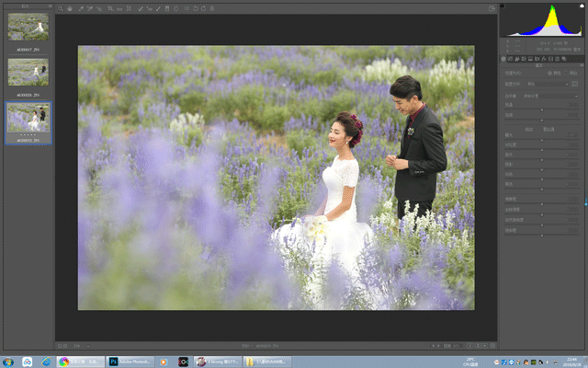Select the Crop tool
Screen dimensions: 588x368
110,8
